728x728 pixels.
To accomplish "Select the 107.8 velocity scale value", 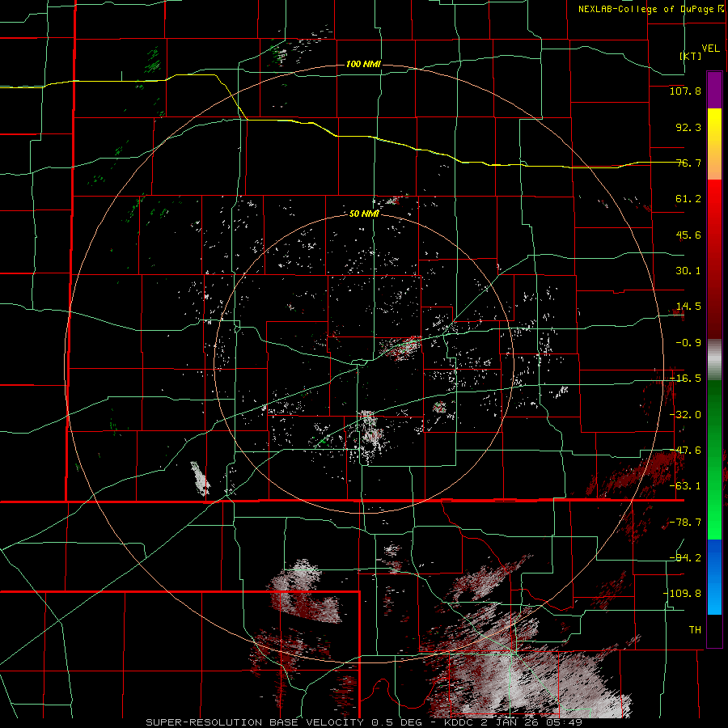I will (685, 91).
